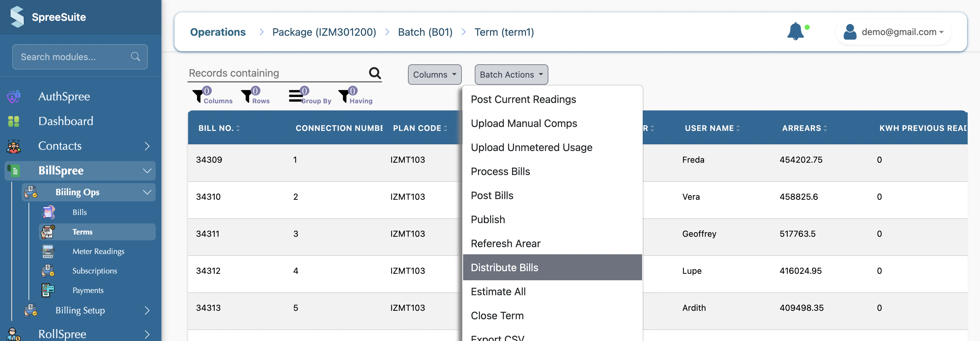Image resolution: width=980 pixels, height=341 pixels.
Task: Click the user avatar icon
Action: [850, 32]
